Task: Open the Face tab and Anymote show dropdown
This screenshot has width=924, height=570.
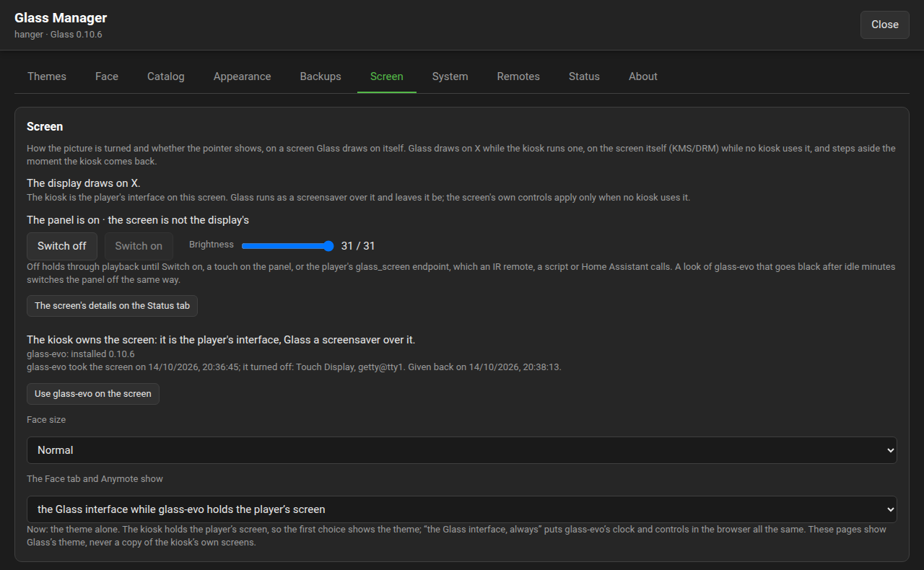Action: (462, 509)
